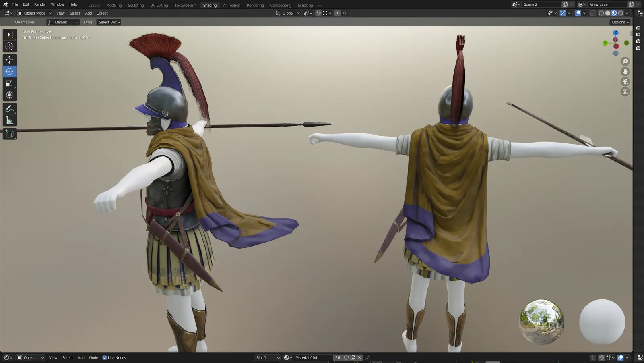Select the Select Box tool in the toolbar
The height and width of the screenshot is (363, 644).
9,35
